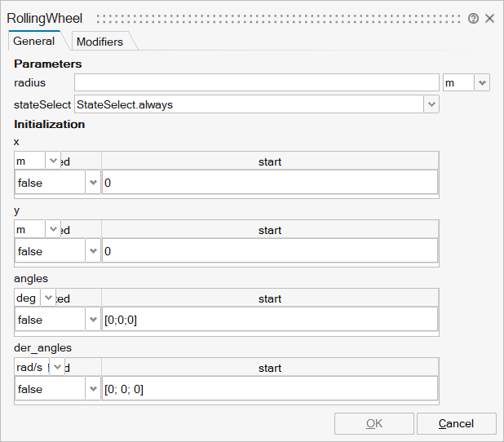The width and height of the screenshot is (504, 442).
Task: Click the x start value field
Action: pyautogui.click(x=269, y=183)
